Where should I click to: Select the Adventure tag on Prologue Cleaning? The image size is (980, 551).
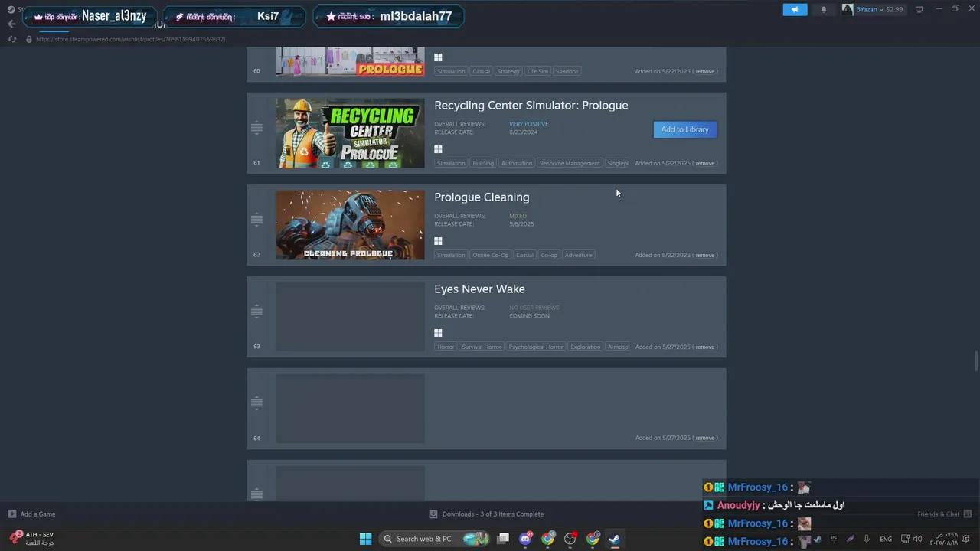(x=578, y=255)
